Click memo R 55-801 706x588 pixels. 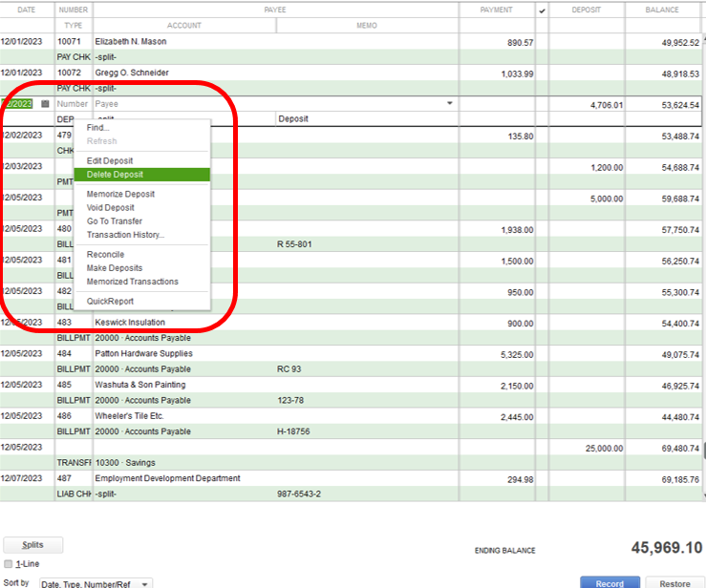294,244
